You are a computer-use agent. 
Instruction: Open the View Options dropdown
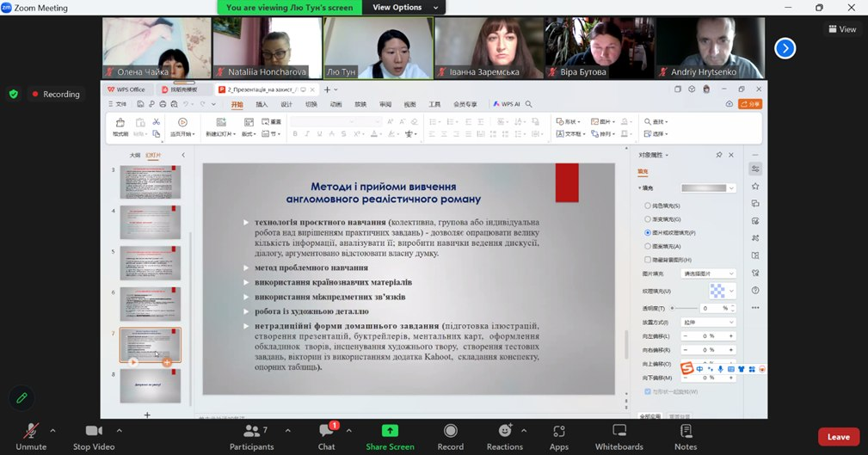click(404, 8)
